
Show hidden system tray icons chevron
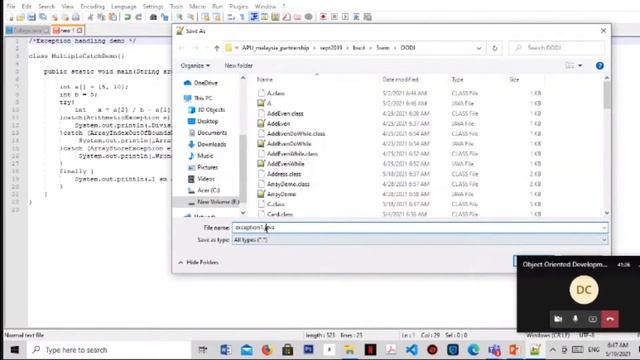[552, 350]
